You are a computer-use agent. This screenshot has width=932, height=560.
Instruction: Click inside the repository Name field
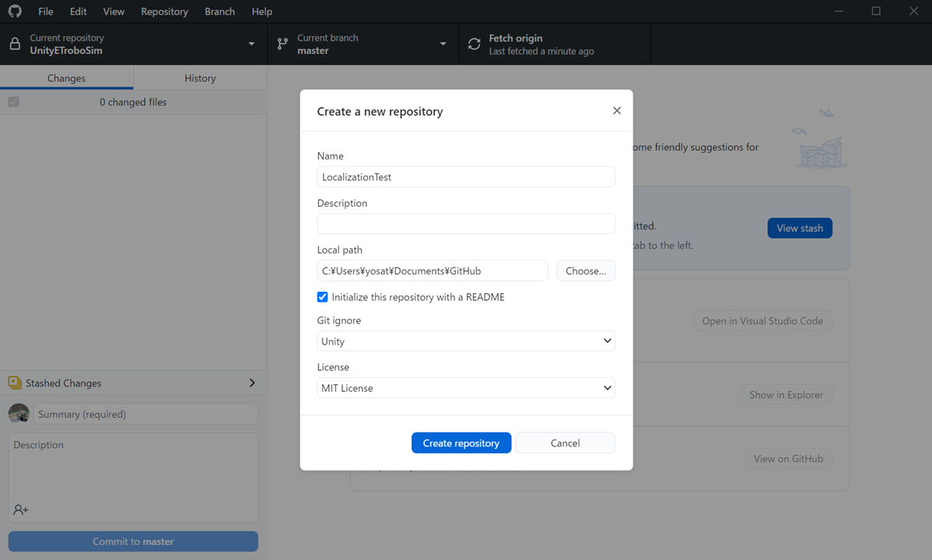pos(465,177)
